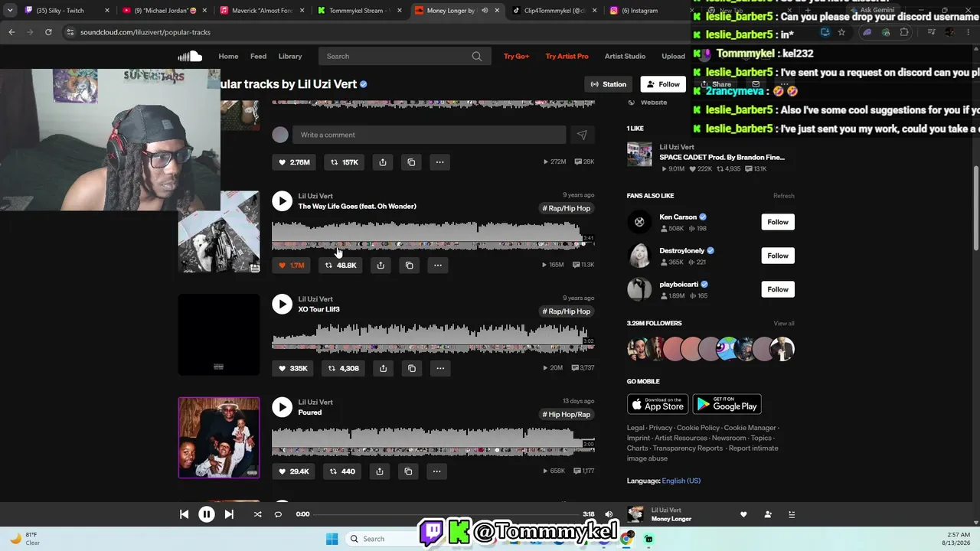This screenshot has height=551, width=980.
Task: Share the XO Tour Llif3 track
Action: [383, 368]
